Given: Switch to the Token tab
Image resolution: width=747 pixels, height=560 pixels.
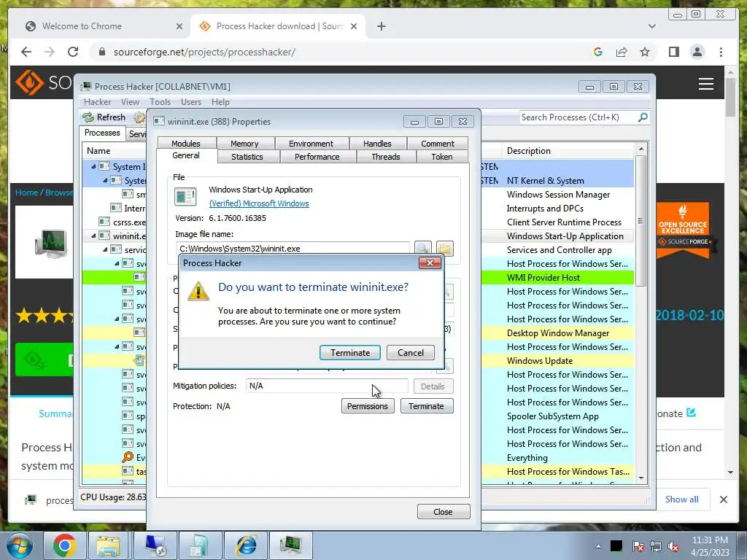Looking at the screenshot, I should pyautogui.click(x=441, y=157).
